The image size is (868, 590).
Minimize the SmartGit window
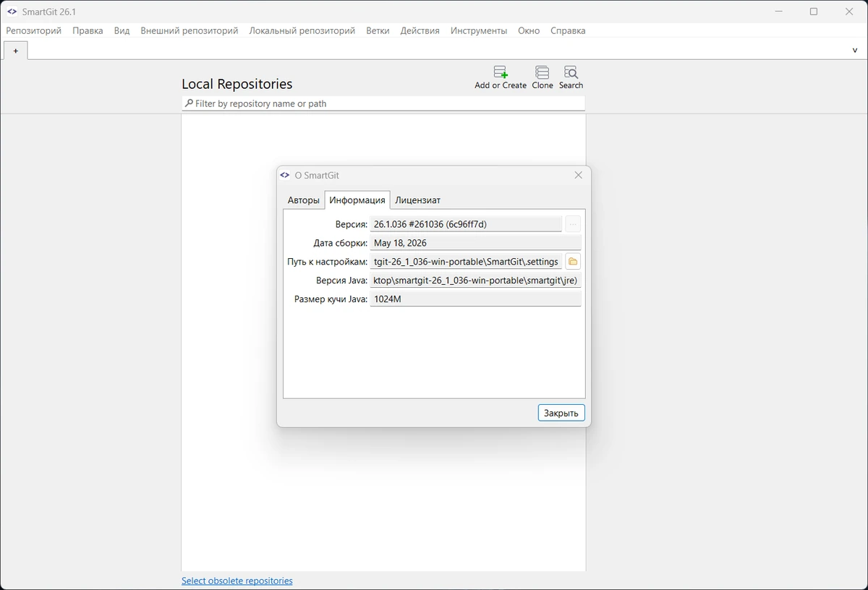pos(779,12)
